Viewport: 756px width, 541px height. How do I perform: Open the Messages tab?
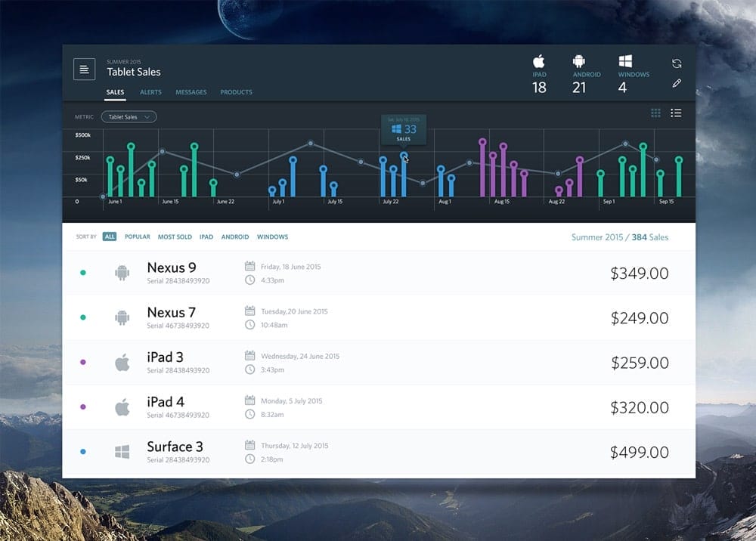[x=191, y=92]
